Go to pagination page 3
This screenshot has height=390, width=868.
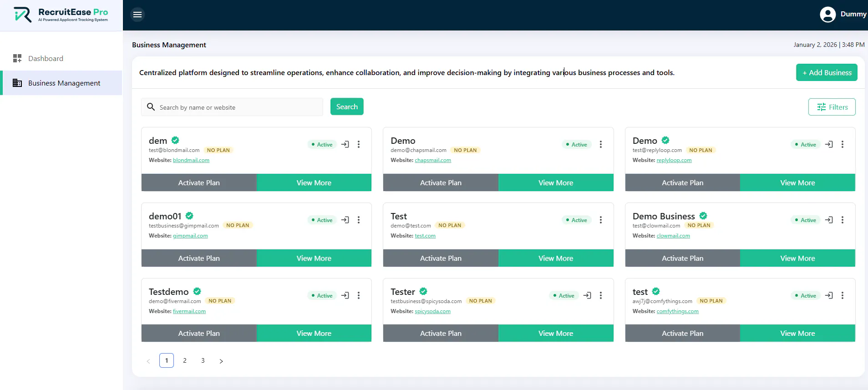point(203,360)
